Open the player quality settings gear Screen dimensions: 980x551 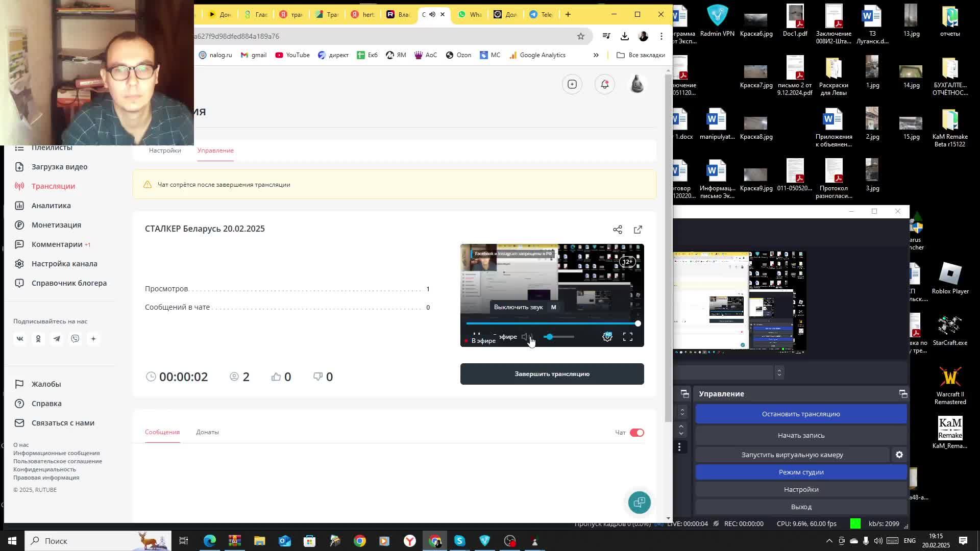pos(607,337)
